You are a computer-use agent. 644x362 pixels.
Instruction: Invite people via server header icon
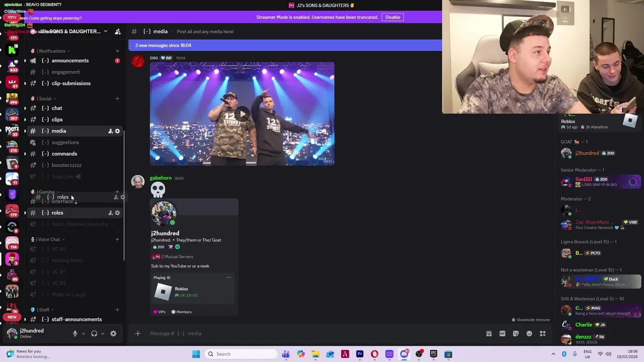coord(118,31)
